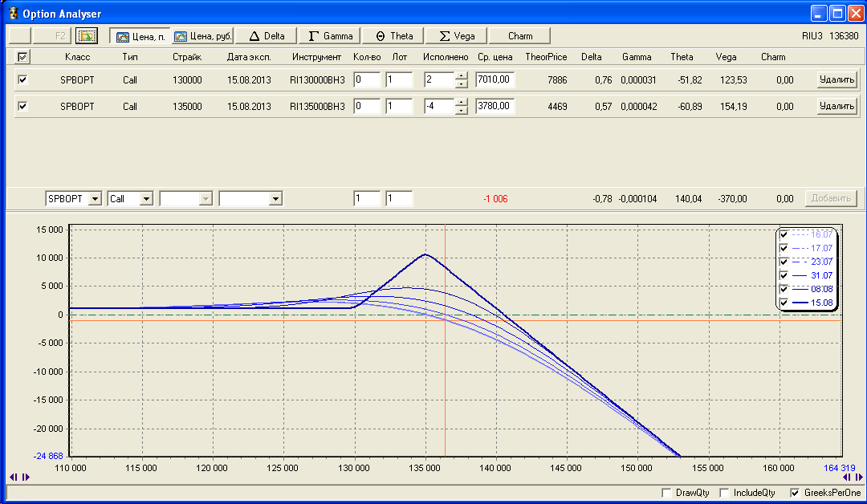Enable the DrawQty checkbox

pos(666,493)
